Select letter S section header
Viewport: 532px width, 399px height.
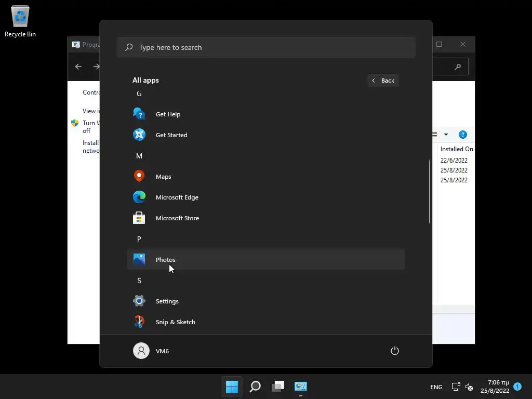coord(139,280)
